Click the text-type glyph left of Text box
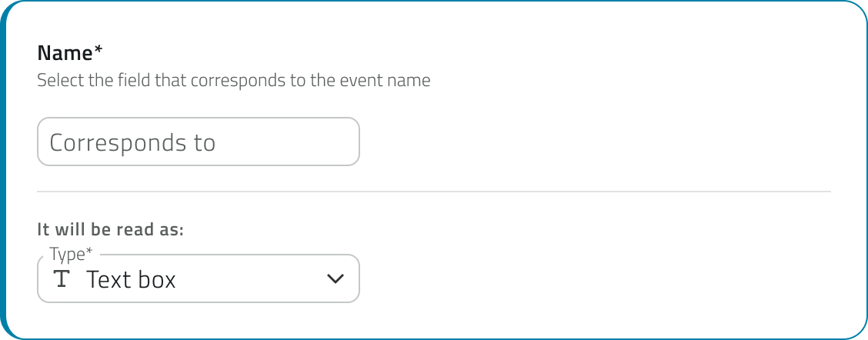The height and width of the screenshot is (340, 868). click(x=62, y=278)
